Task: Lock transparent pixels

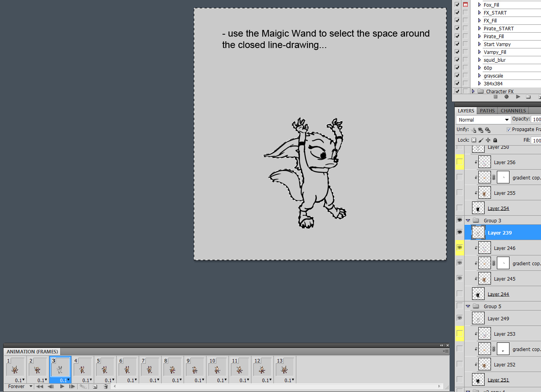Action: 474,140
